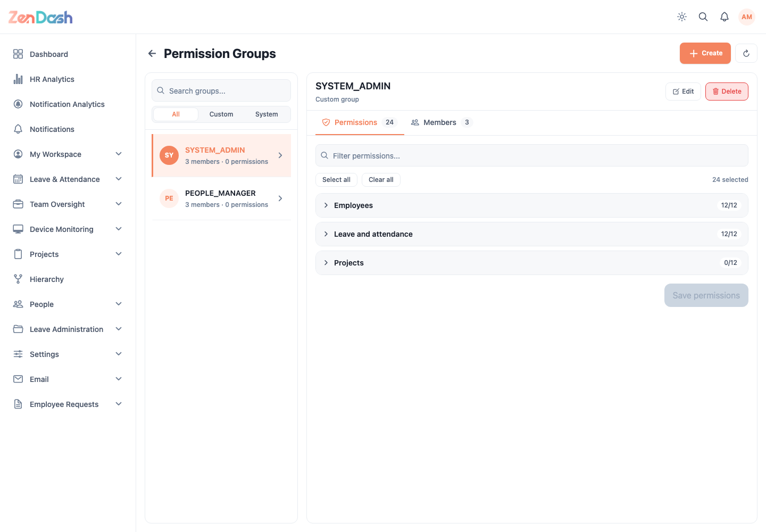Expand the Device Monitoring sidebar menu
Viewport: 766px width, 532px height.
[119, 229]
